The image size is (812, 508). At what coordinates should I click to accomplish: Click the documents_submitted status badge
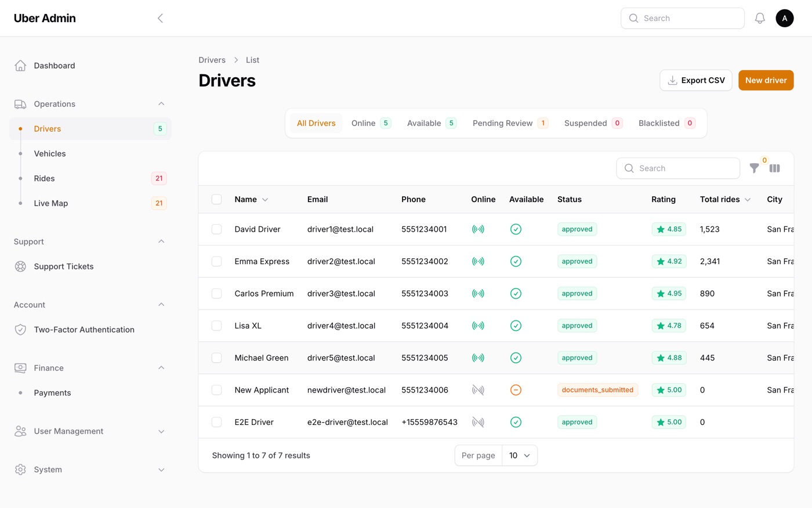(597, 390)
